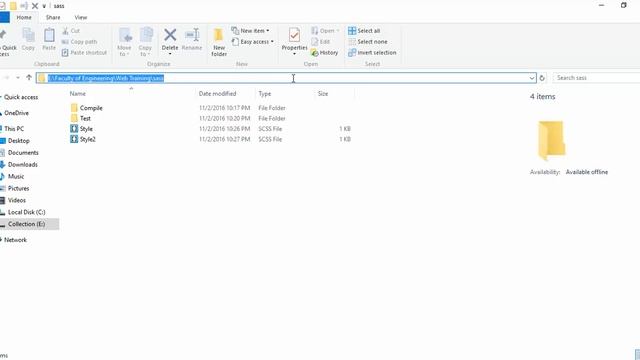
Task: Open the Properties button
Action: (294, 42)
